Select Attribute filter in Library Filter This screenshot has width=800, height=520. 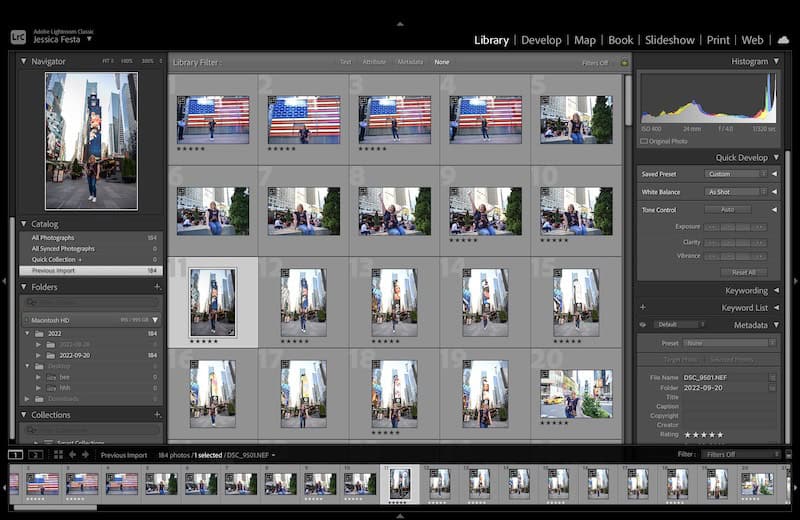(x=374, y=62)
